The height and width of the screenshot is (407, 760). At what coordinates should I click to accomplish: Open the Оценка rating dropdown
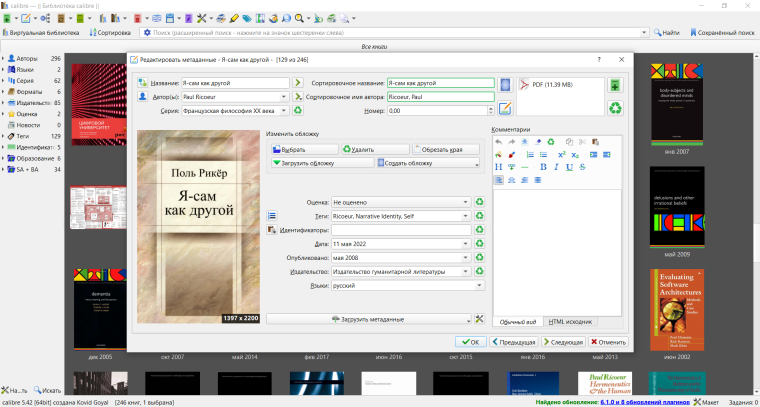click(x=466, y=201)
